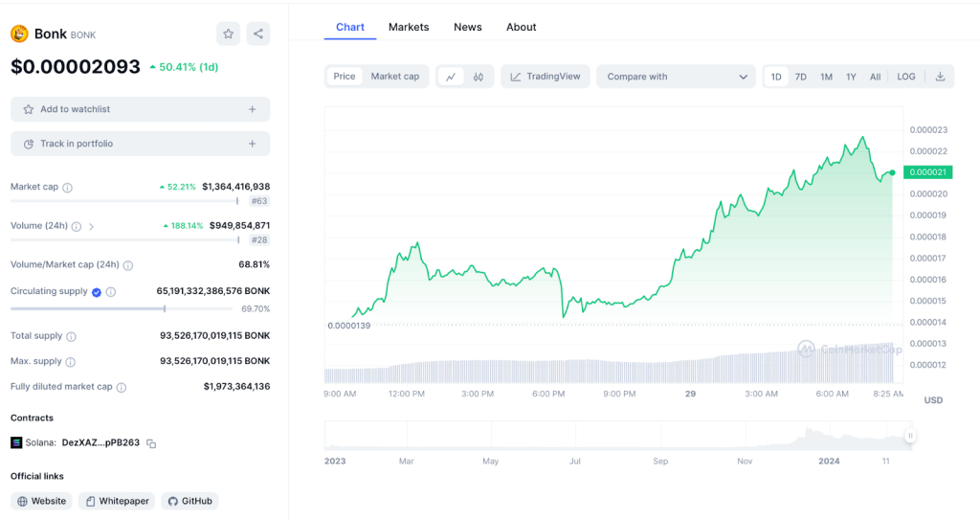
Task: Click the share icon beside Bonk
Action: click(x=258, y=34)
